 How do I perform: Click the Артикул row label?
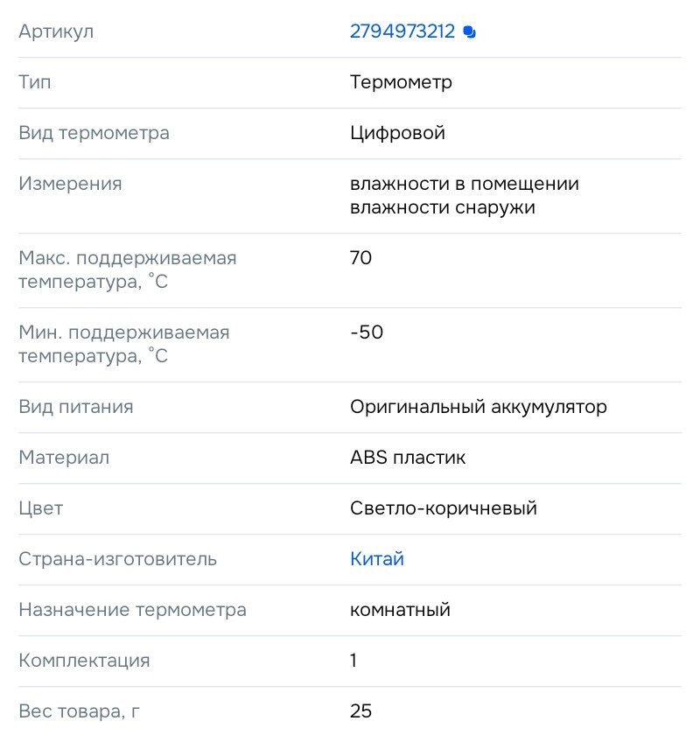(x=56, y=31)
